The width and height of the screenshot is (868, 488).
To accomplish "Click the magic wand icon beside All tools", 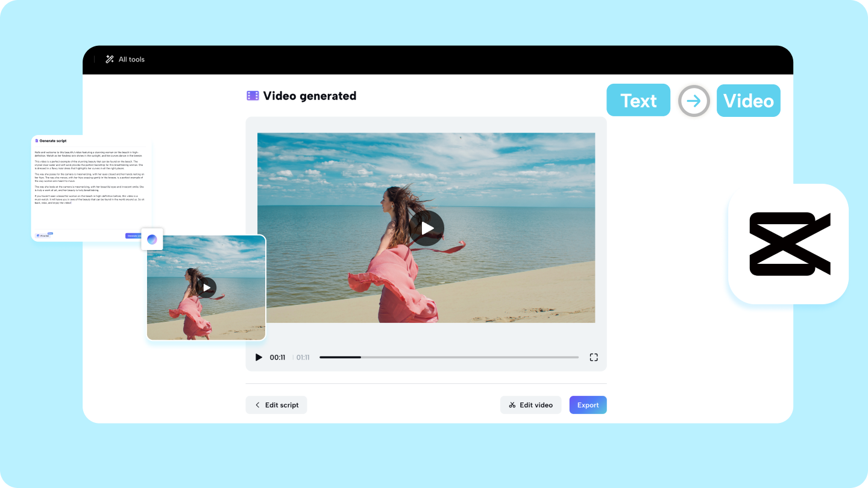I will (109, 59).
